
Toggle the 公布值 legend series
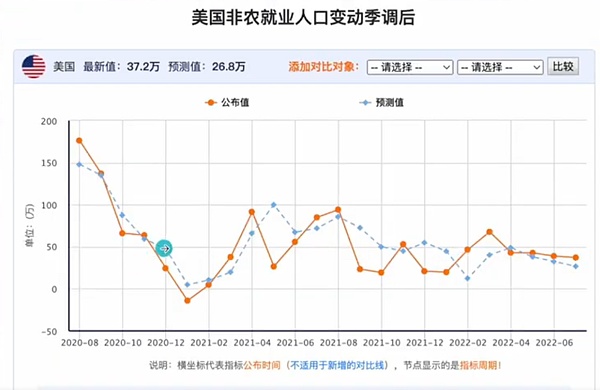click(x=227, y=103)
